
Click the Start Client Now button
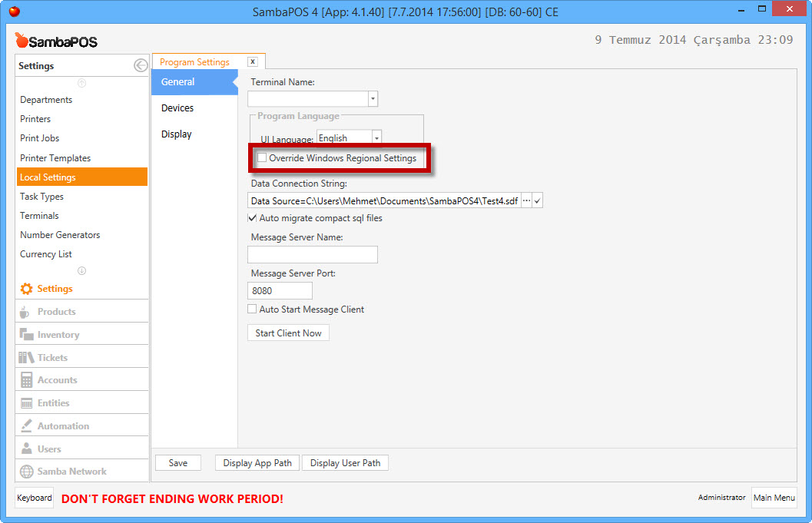coord(288,333)
